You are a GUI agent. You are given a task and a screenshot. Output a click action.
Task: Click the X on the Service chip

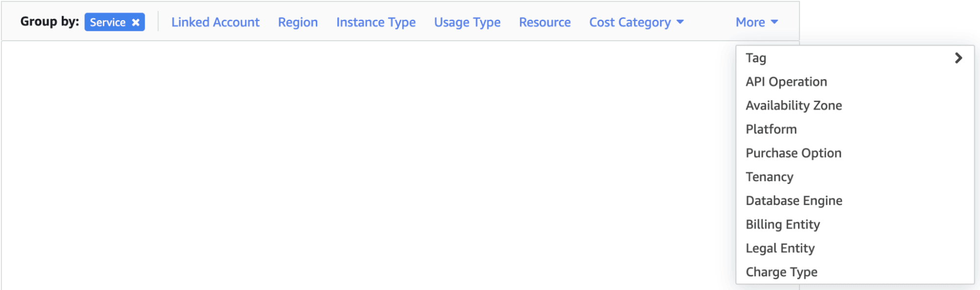pos(135,22)
